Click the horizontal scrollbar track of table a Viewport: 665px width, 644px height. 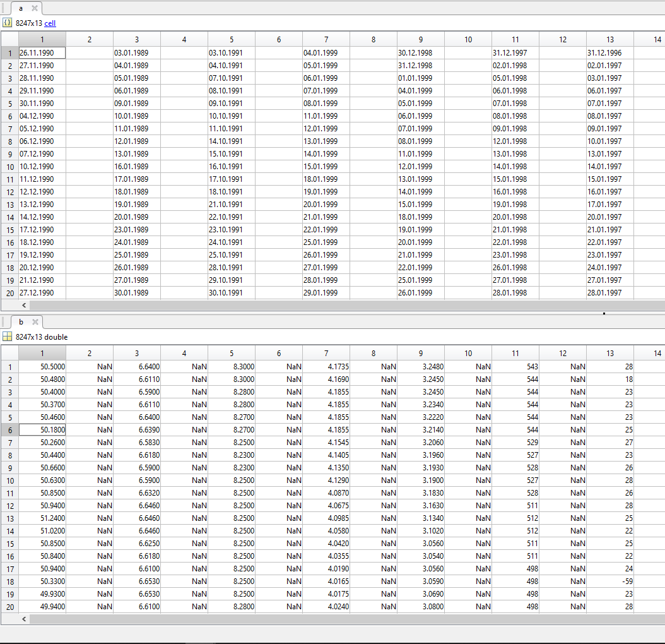coord(347,305)
